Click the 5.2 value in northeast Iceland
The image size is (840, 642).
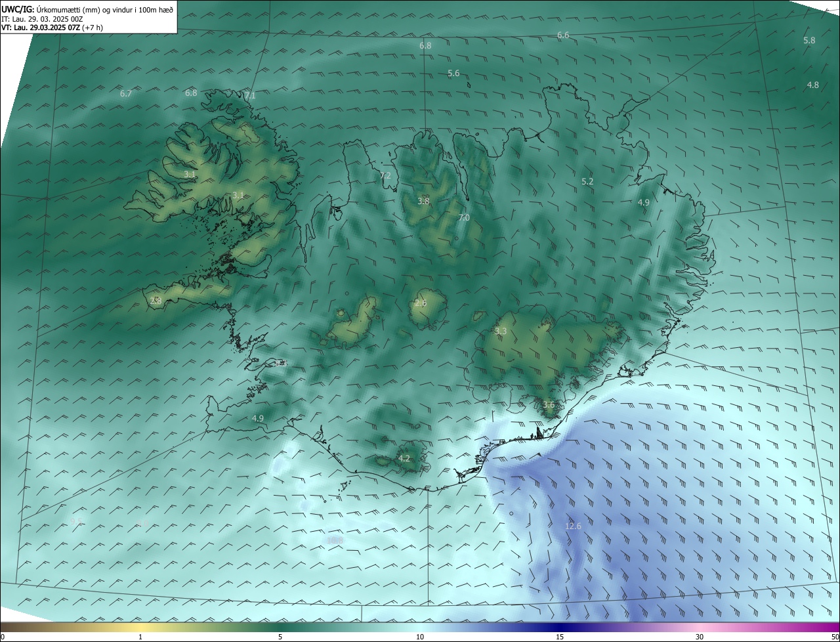tap(587, 181)
